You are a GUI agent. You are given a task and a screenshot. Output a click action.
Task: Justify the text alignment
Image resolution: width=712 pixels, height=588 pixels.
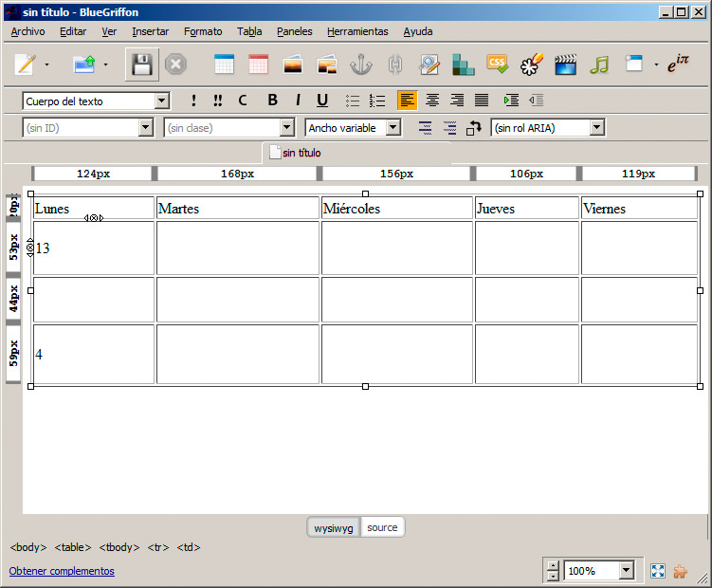(x=482, y=101)
